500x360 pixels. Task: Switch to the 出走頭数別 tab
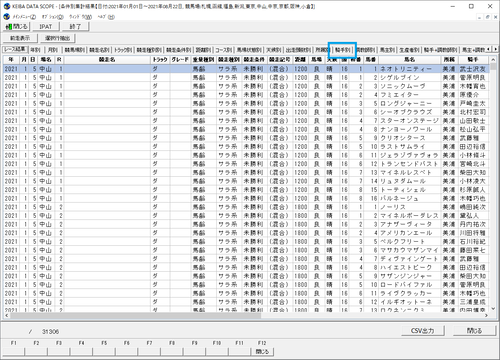(x=298, y=50)
